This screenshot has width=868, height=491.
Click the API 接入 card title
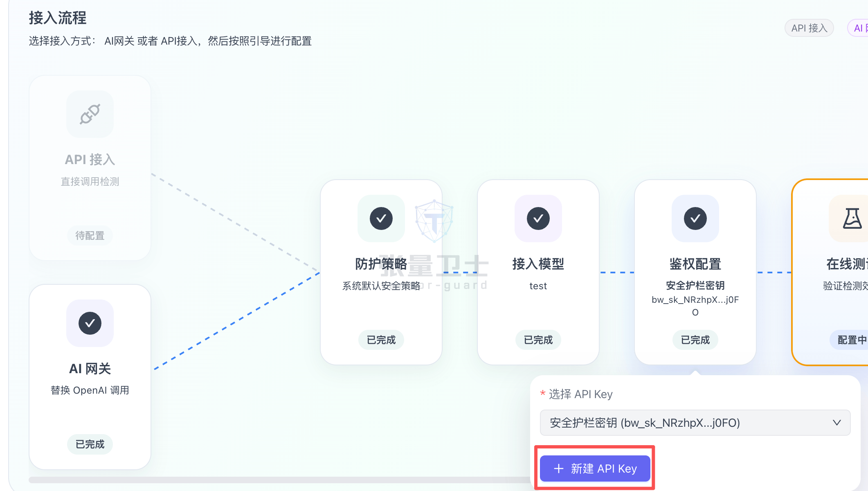point(90,160)
